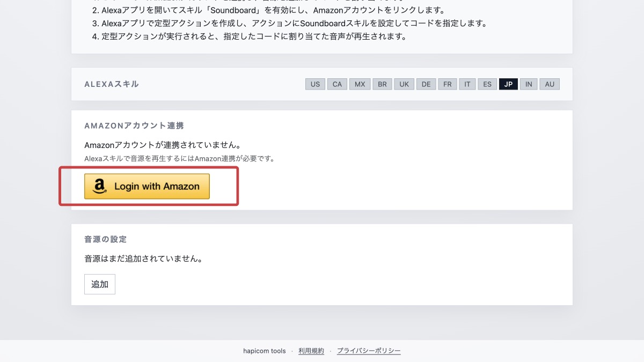This screenshot has height=362, width=644.
Task: Select the JP Alexa skill region
Action: pos(508,84)
